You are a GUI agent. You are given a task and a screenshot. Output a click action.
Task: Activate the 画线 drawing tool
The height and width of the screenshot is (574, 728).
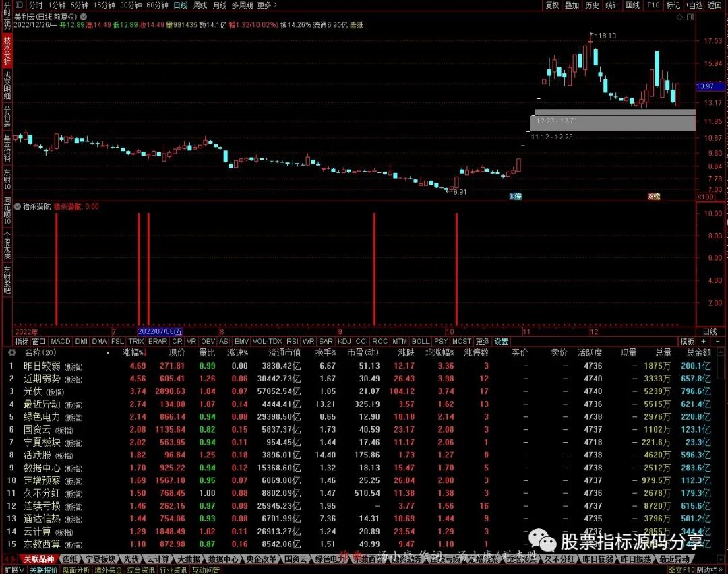click(632, 5)
